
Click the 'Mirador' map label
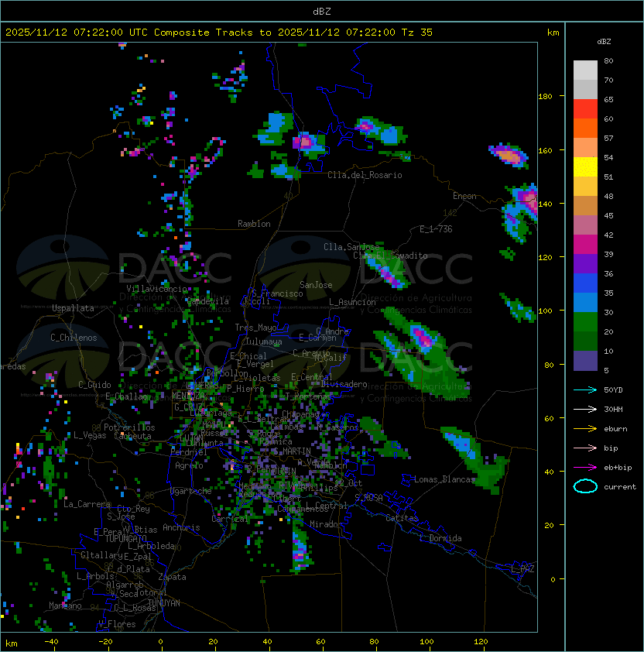(327, 524)
